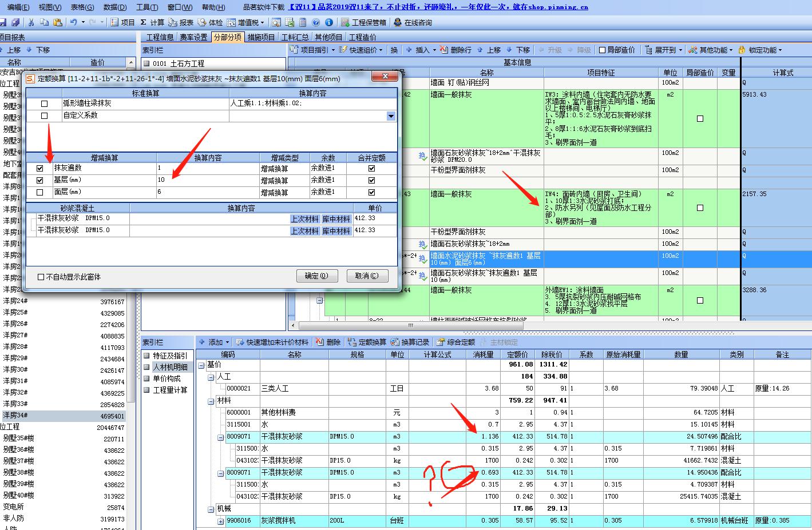Switch to the 工程信息 tab

pos(160,37)
